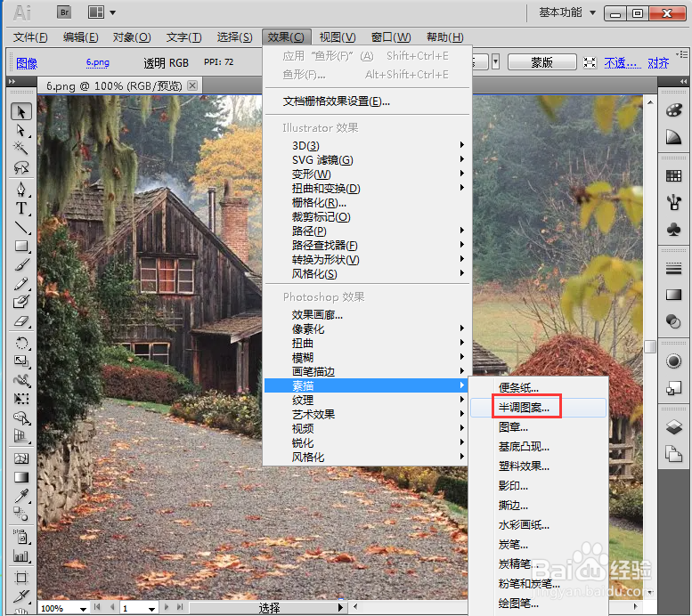The width and height of the screenshot is (692, 616).
Task: Expand the 艺术效果 submenu
Action: 367,414
